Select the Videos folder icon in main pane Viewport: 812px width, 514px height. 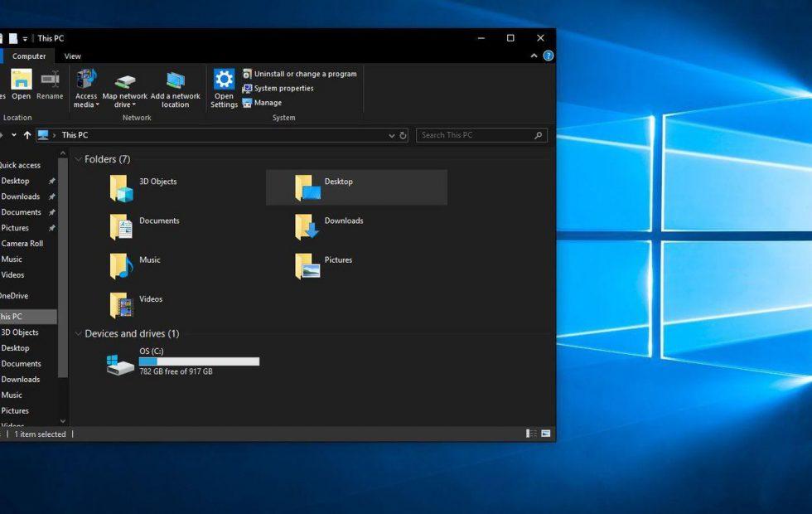pos(121,305)
